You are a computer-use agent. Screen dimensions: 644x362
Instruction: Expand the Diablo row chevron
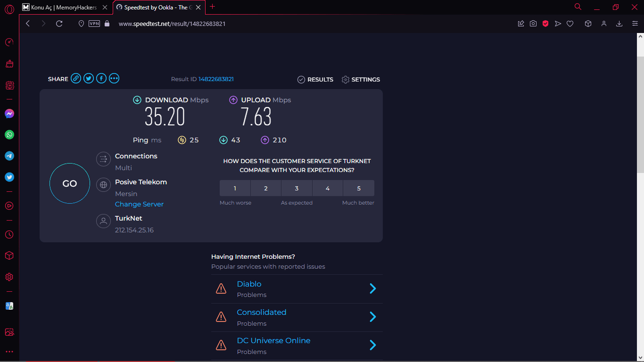point(372,288)
